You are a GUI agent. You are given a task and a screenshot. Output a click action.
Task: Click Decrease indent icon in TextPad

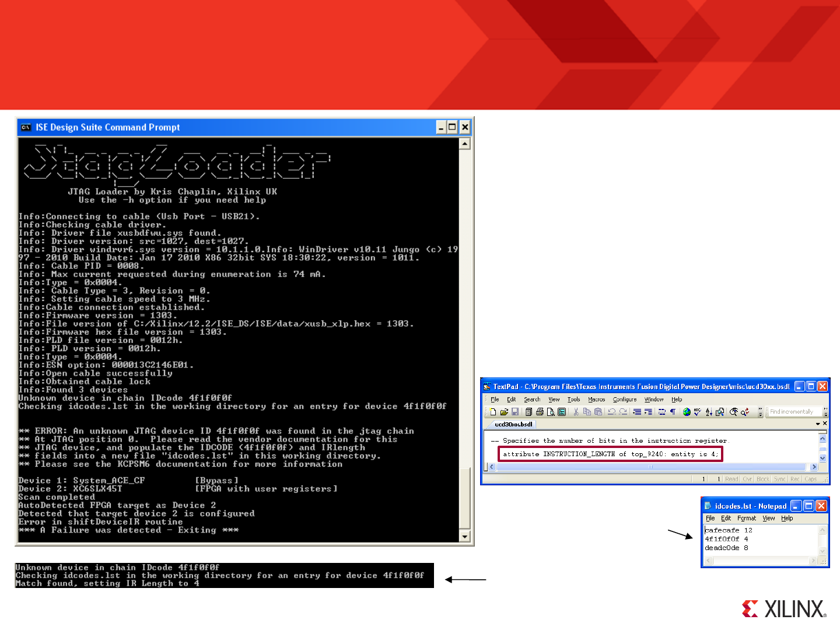pos(637,412)
